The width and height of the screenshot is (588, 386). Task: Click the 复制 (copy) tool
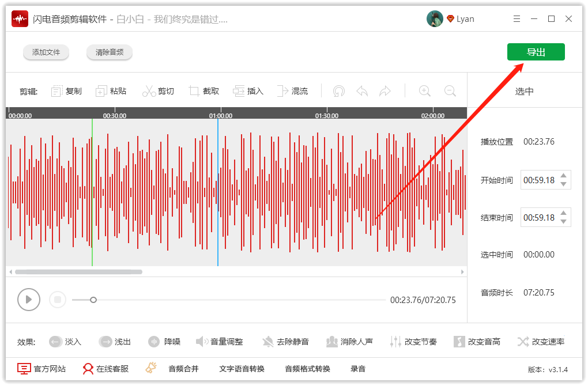66,91
